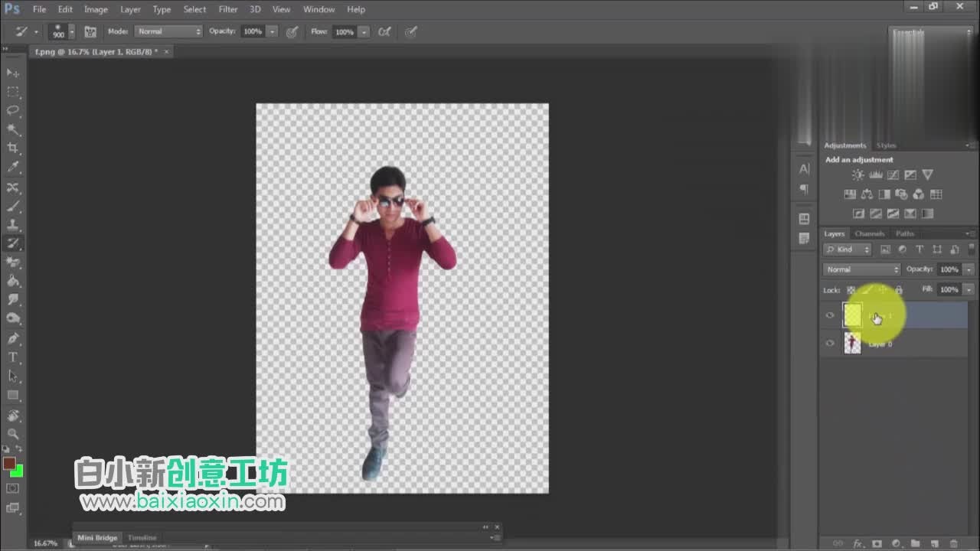980x551 pixels.
Task: Select the Sponge tool
Action: click(13, 318)
